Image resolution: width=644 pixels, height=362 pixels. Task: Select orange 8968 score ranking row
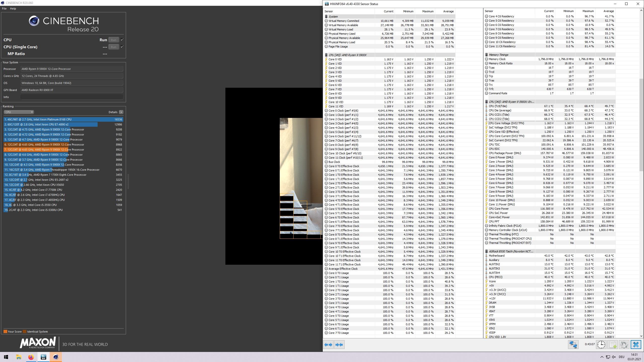pos(63,145)
